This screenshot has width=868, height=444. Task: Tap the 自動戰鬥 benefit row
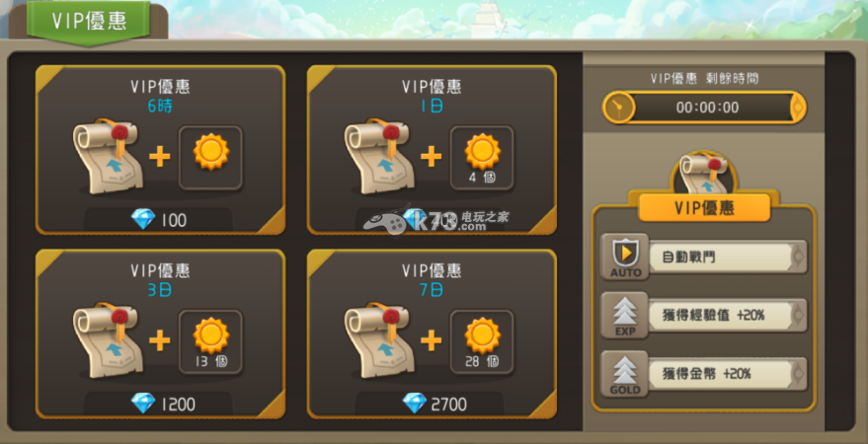tap(728, 257)
